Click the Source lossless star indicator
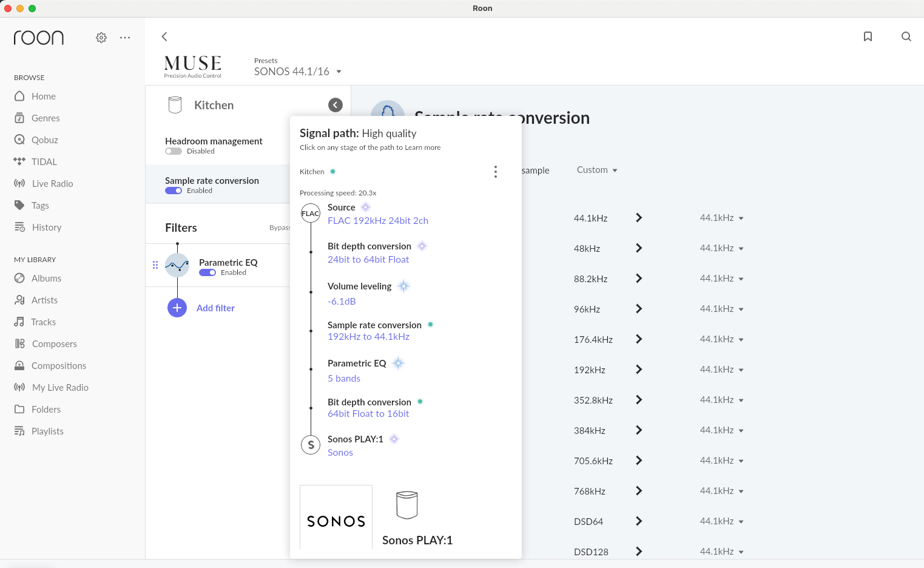This screenshot has width=924, height=568. (365, 208)
